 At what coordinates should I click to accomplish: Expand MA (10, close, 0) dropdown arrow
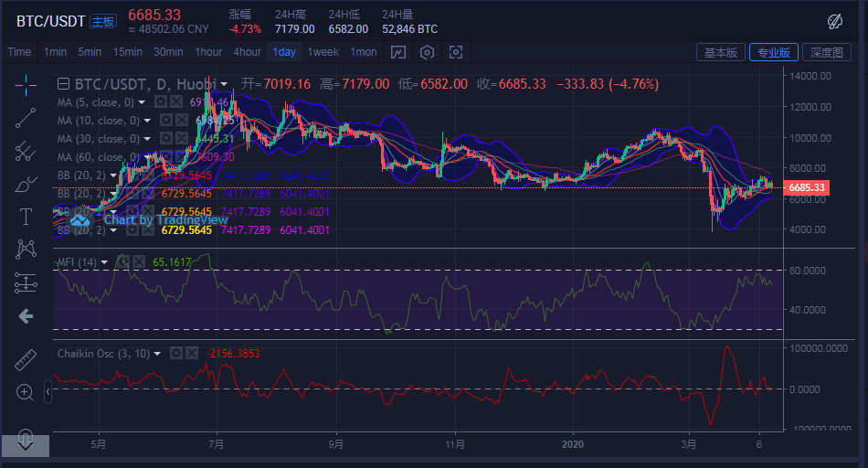point(147,121)
